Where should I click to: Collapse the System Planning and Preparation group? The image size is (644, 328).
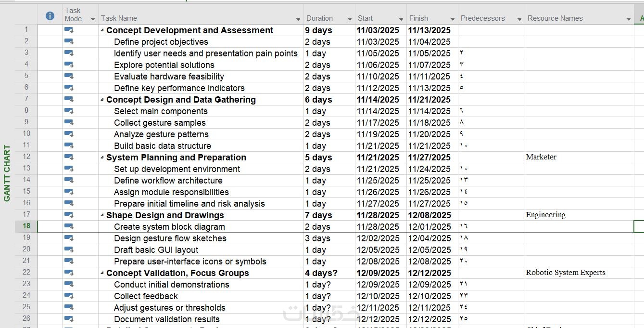102,157
